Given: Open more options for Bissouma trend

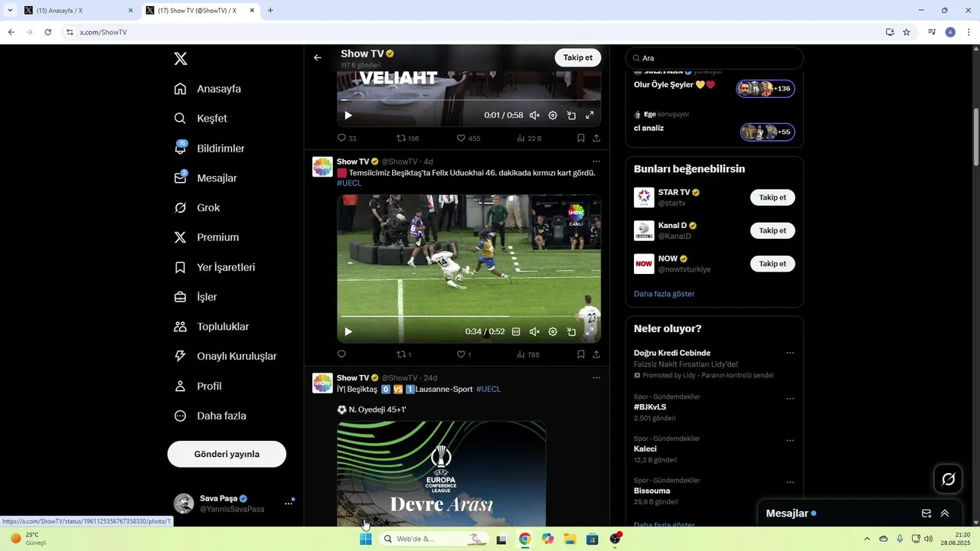Looking at the screenshot, I should 790,483.
